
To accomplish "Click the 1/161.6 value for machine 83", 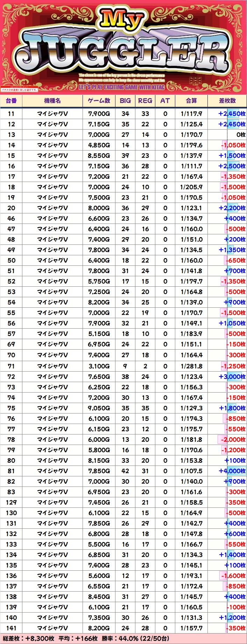I will (191, 492).
